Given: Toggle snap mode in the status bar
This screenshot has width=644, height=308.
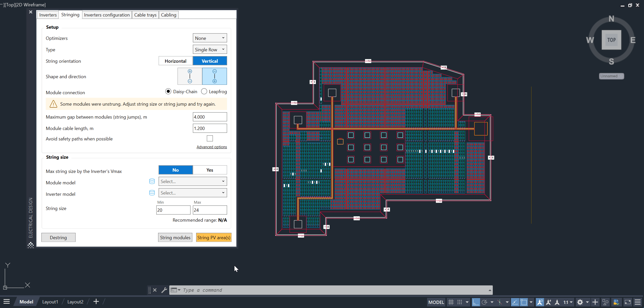Looking at the screenshot, I should [x=460, y=302].
